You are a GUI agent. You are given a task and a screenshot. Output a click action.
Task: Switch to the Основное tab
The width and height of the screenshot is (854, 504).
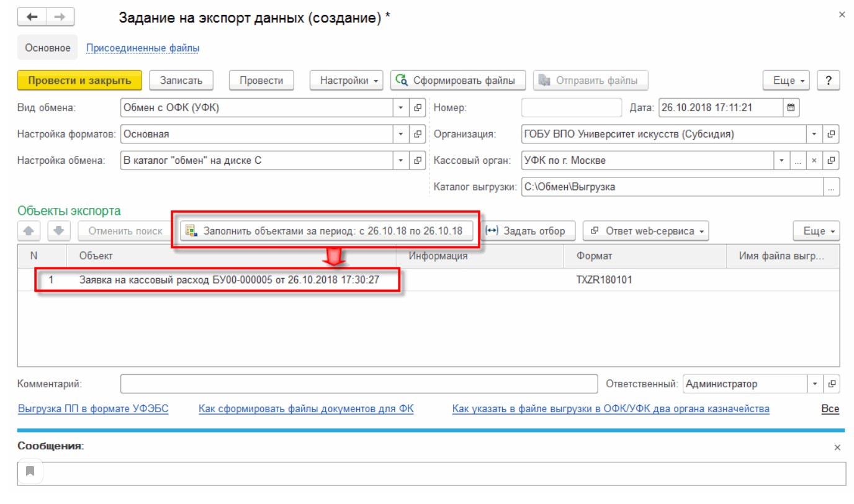coord(48,48)
